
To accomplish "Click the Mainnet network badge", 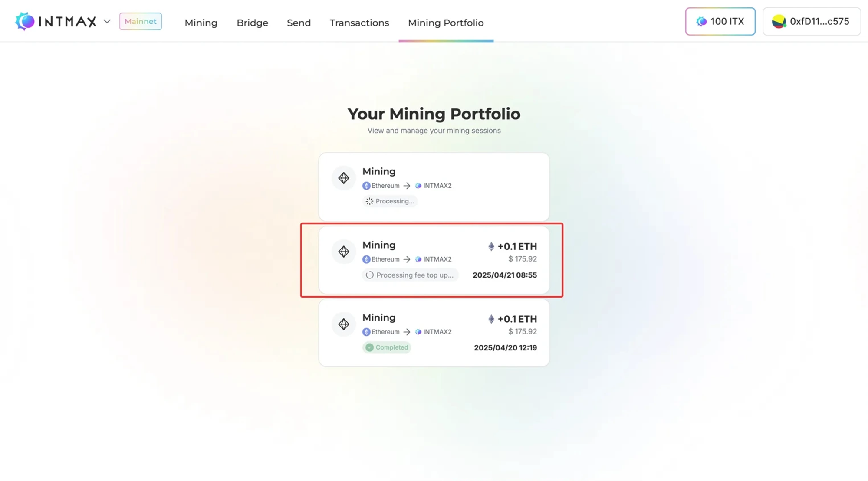I will pyautogui.click(x=140, y=21).
